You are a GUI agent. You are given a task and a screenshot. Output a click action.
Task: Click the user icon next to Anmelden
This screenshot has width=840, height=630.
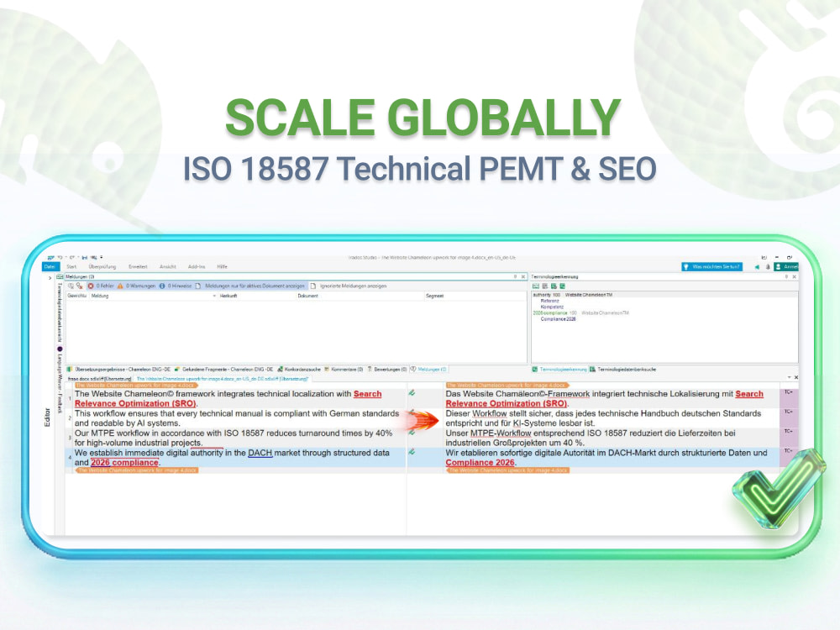pyautogui.click(x=778, y=267)
